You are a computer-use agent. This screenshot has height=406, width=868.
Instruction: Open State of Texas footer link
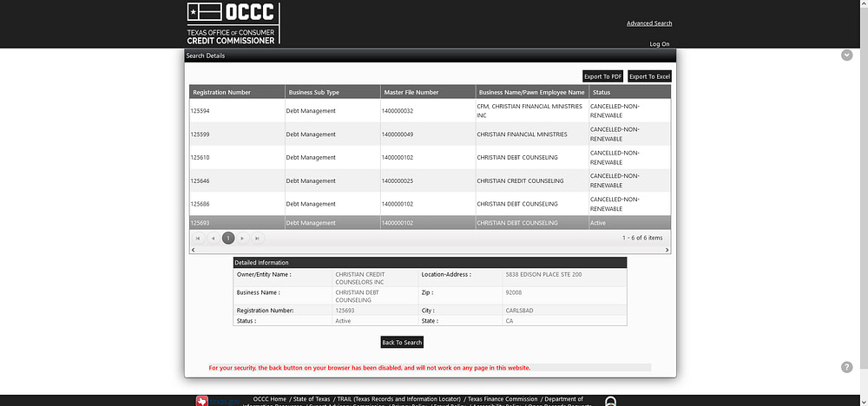point(312,399)
